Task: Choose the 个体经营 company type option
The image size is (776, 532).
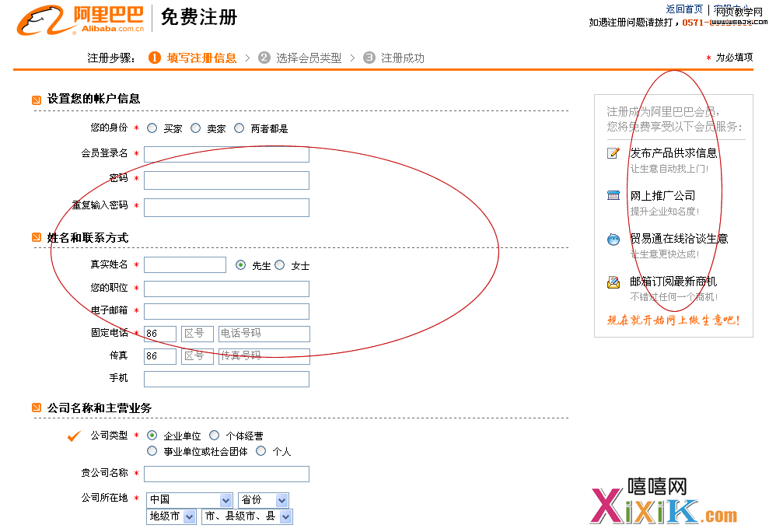Action: [215, 436]
